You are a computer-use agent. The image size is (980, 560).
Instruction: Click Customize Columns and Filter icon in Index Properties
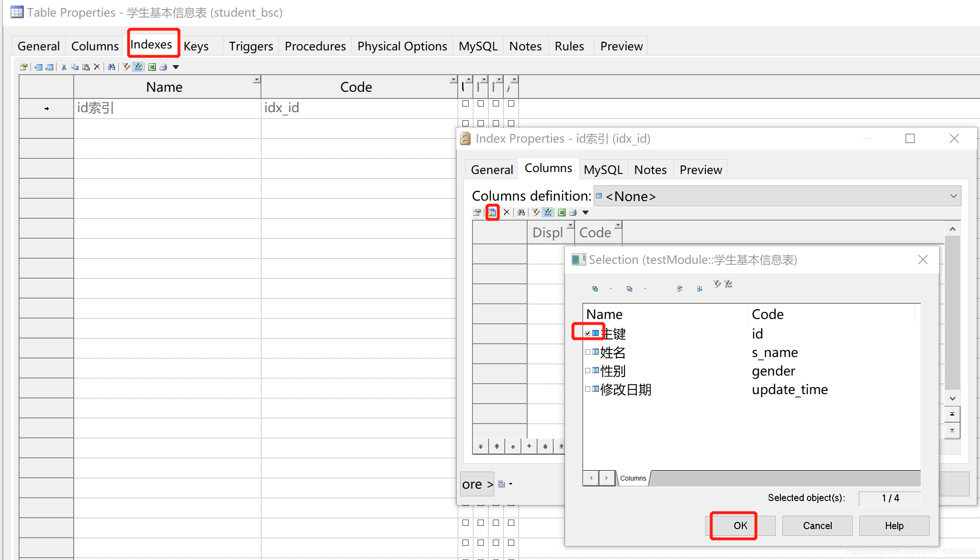[x=536, y=212]
